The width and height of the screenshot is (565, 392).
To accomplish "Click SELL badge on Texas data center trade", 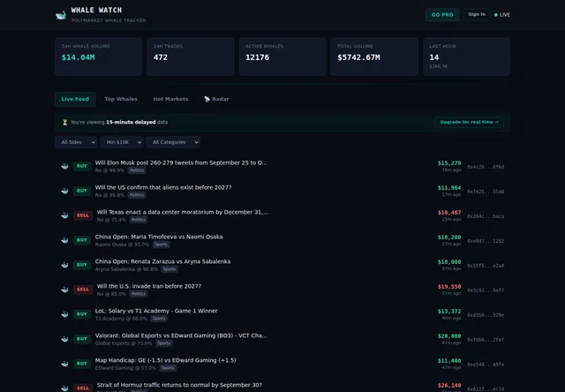I will pos(83,215).
